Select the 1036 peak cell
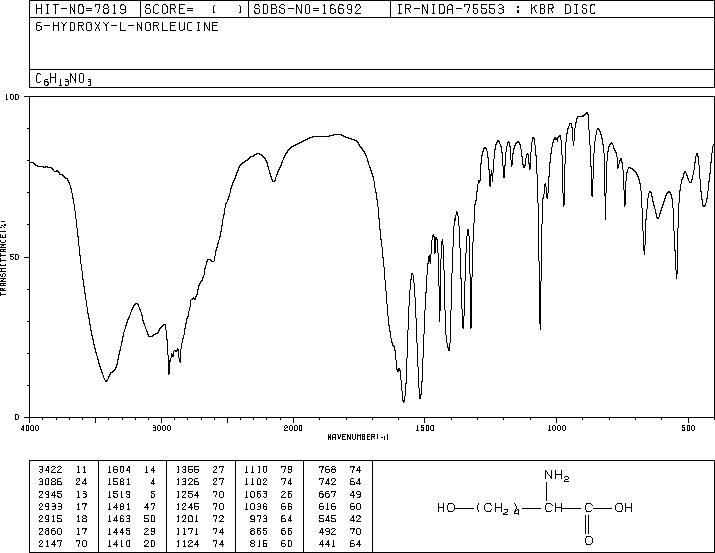 click(x=256, y=506)
